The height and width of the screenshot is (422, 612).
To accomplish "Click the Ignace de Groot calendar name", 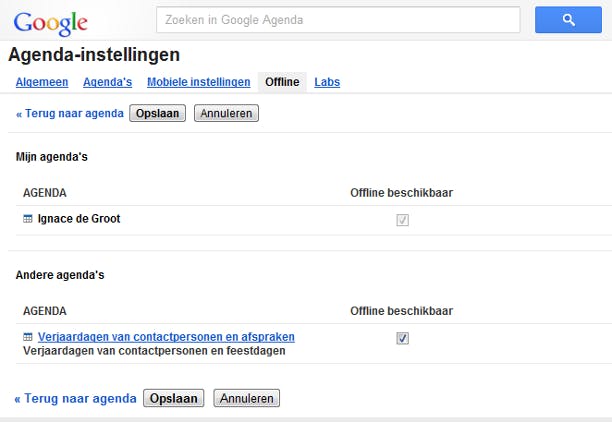I will 79,219.
